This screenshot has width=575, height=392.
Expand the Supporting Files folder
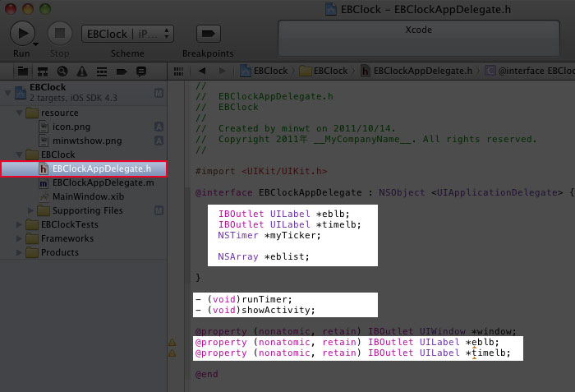31,210
